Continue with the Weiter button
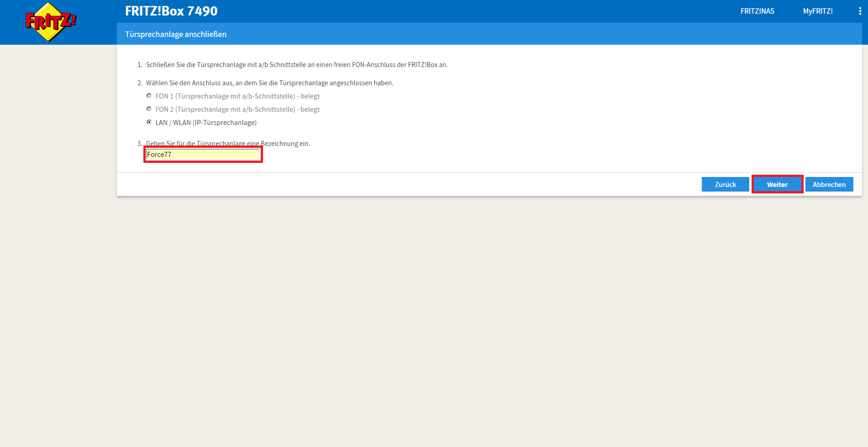 (777, 184)
